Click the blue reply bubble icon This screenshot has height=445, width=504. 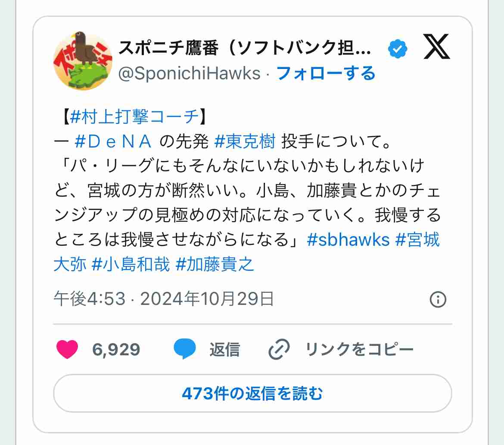[184, 349]
